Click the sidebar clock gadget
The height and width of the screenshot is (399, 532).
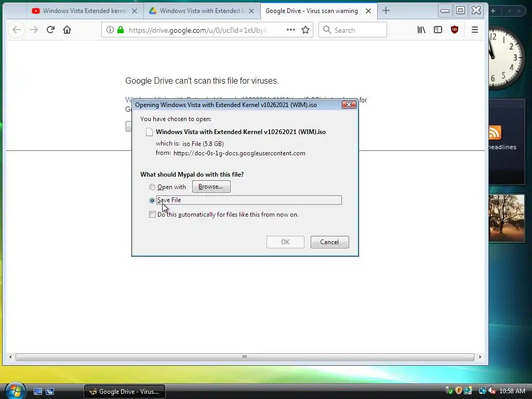(x=507, y=58)
